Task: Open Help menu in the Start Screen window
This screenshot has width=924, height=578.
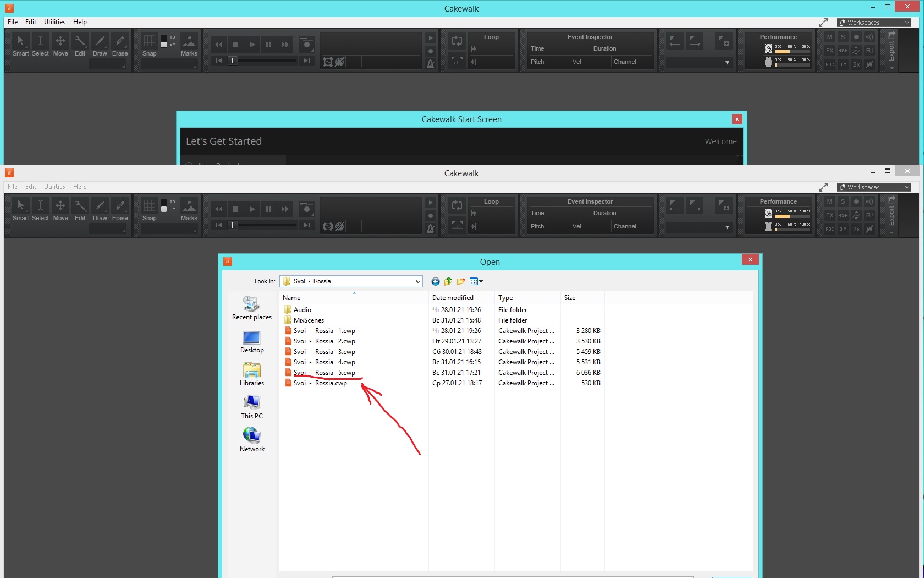Action: click(80, 22)
